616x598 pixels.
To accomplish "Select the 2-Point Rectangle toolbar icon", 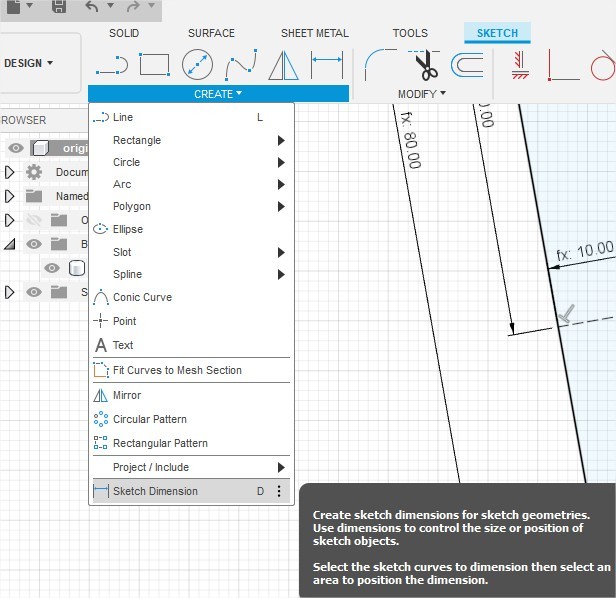I will click(154, 64).
